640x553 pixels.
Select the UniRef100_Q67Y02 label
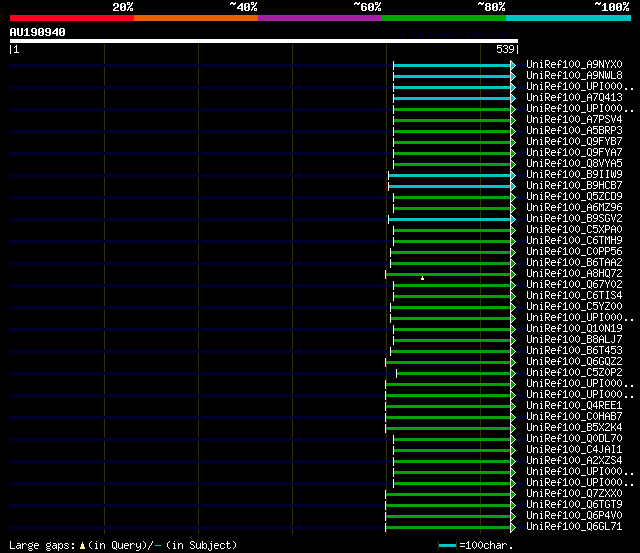574,285
